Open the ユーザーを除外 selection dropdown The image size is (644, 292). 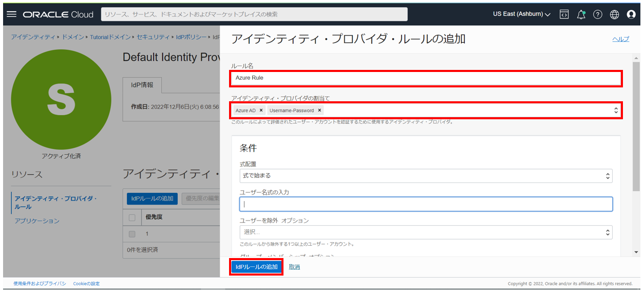426,232
